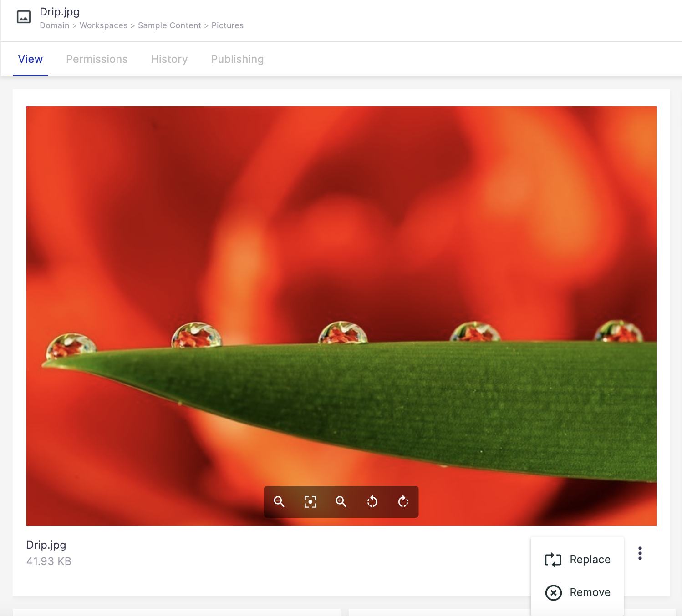The height and width of the screenshot is (616, 682).
Task: Rotate image counterclockwise with the left rotate icon
Action: pos(372,502)
